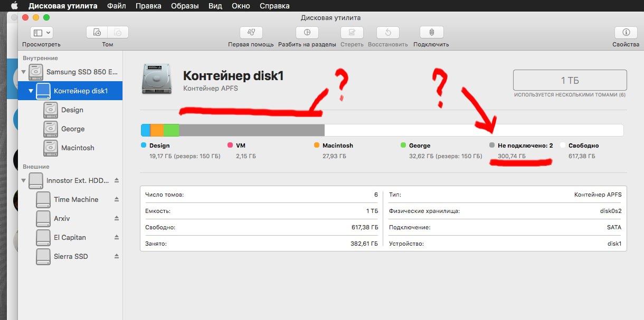The width and height of the screenshot is (644, 320).
Task: Click the Контейнер disk1 heading
Action: (x=233, y=76)
